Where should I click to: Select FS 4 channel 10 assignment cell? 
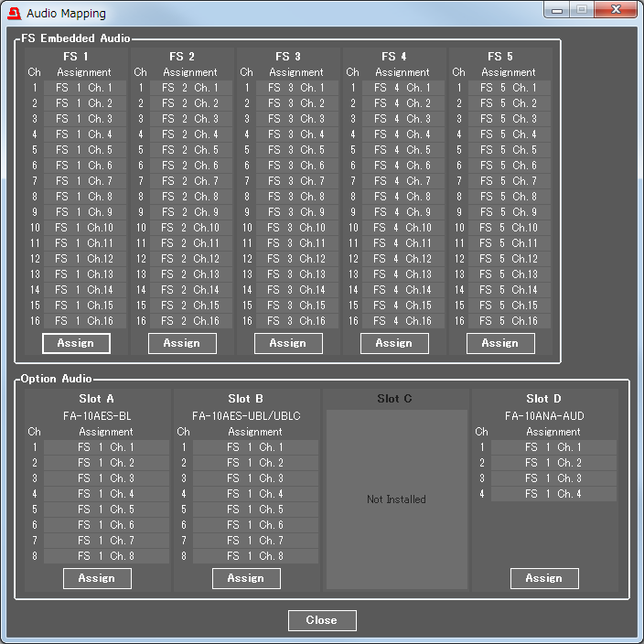tap(402, 228)
